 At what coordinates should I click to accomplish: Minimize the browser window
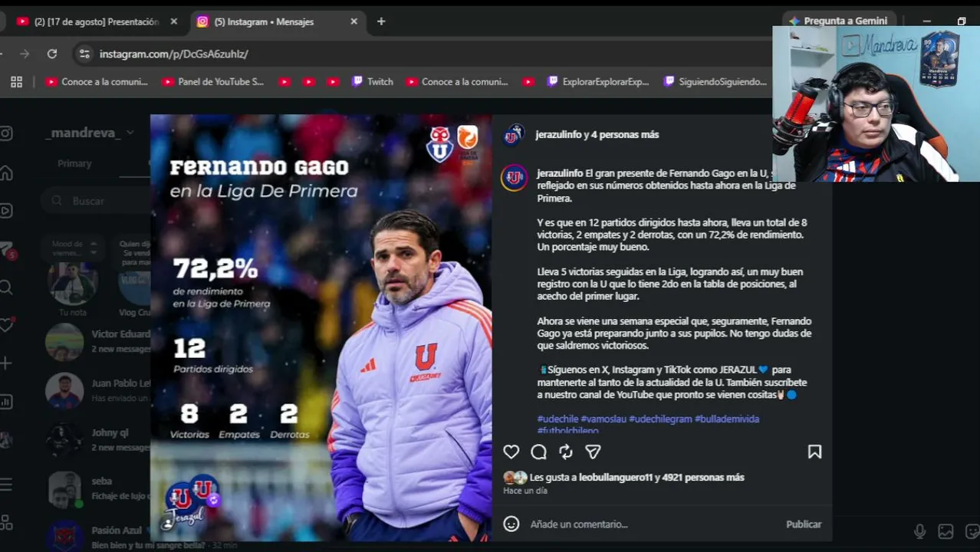[x=927, y=21]
